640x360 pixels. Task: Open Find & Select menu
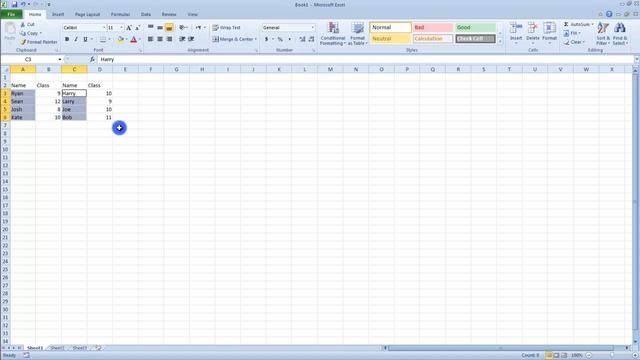coord(620,33)
